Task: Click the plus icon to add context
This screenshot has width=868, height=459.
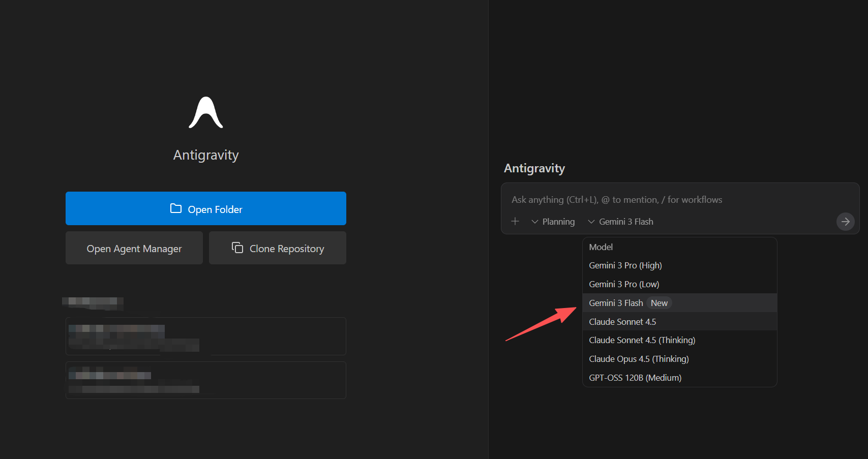Action: (515, 221)
